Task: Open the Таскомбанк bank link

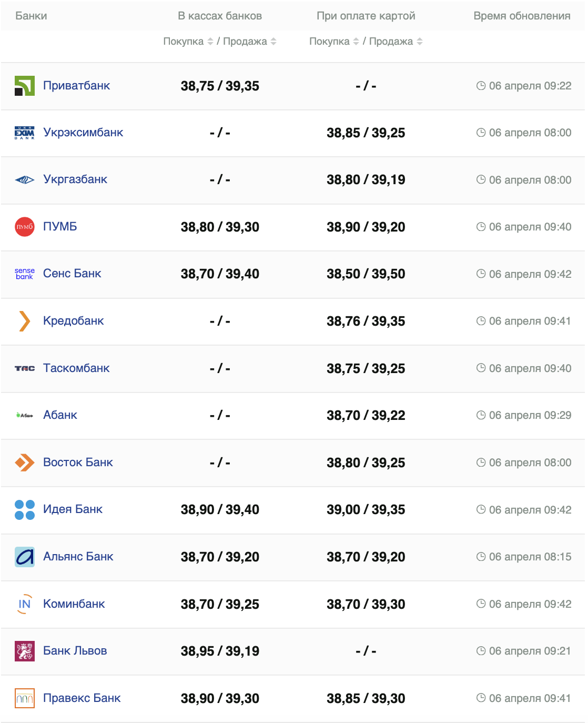Action: (x=76, y=368)
